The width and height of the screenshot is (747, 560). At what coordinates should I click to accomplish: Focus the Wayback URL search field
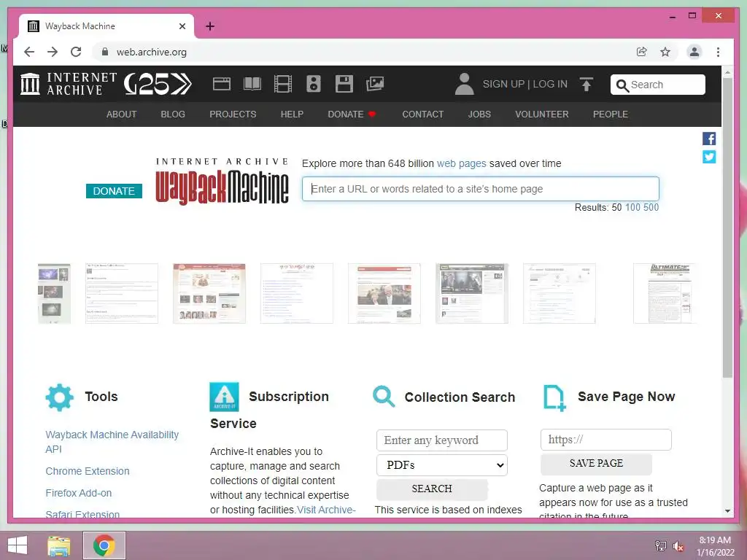coord(480,189)
